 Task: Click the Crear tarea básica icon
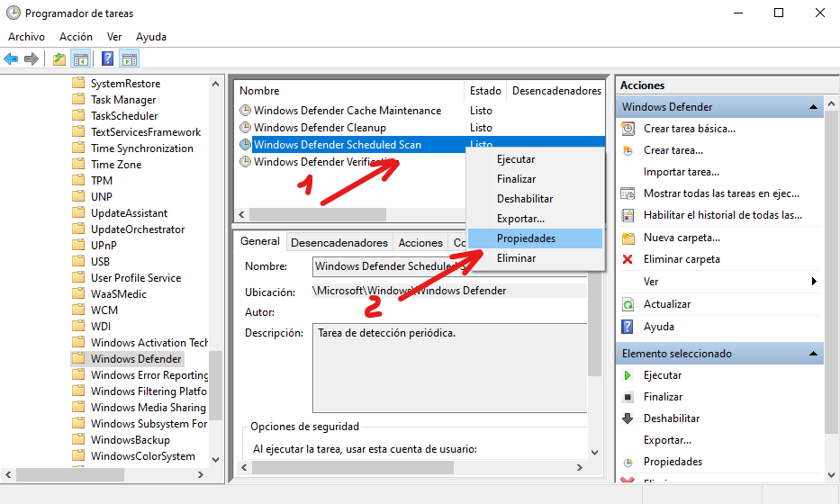pos(628,129)
